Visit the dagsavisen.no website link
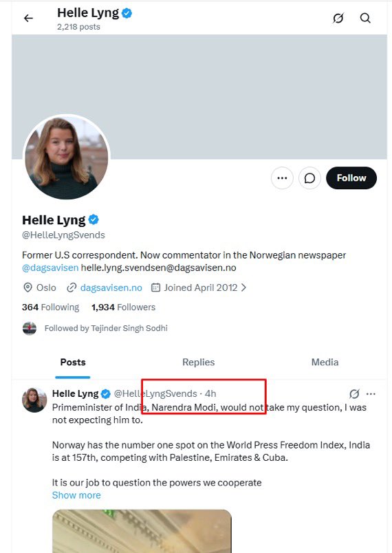The image size is (392, 553). 111,288
